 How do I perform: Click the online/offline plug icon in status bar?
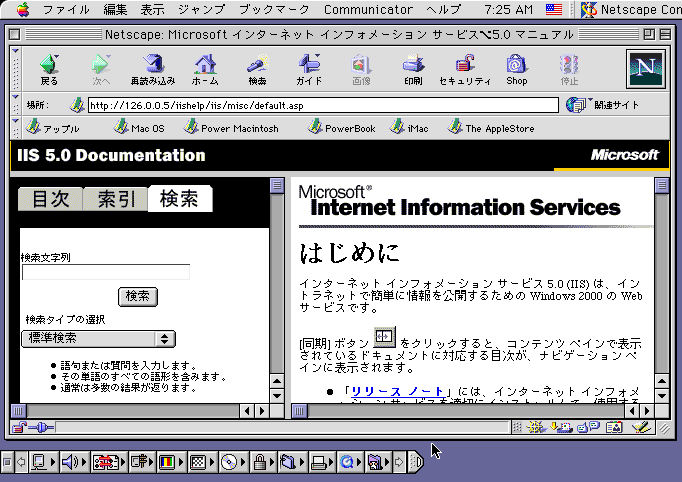[x=41, y=428]
